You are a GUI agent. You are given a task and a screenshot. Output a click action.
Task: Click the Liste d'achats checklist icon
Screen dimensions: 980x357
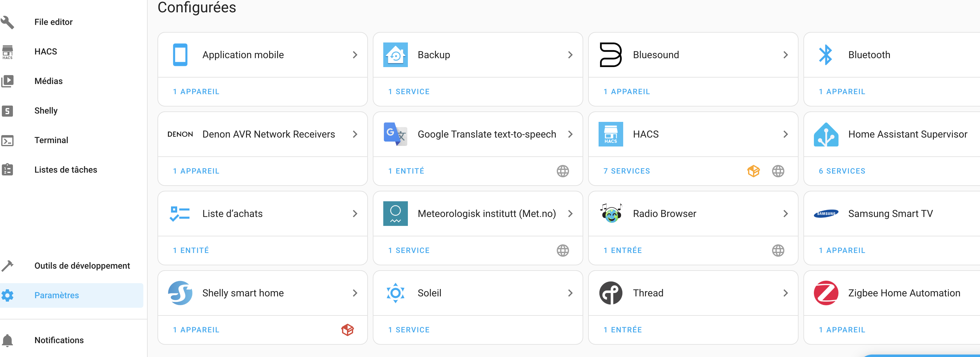pos(180,214)
